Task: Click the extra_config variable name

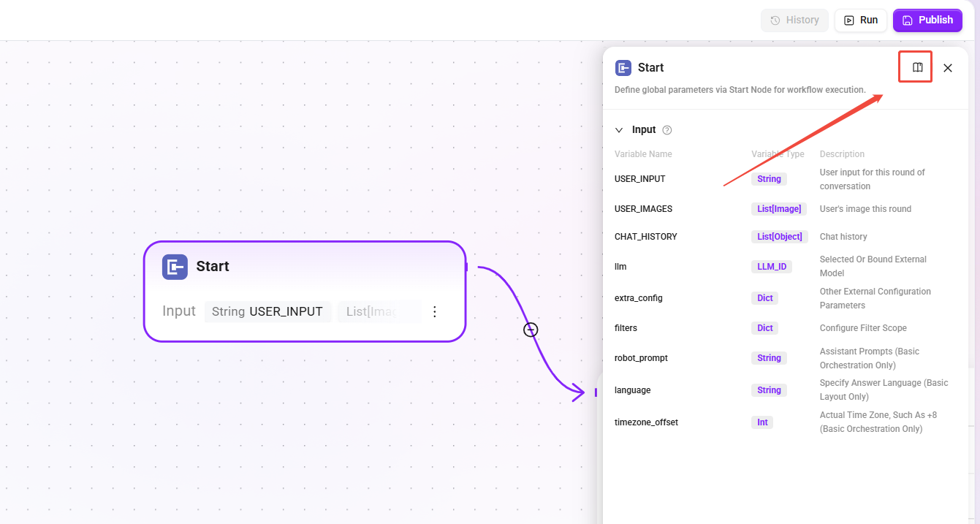Action: pos(639,298)
